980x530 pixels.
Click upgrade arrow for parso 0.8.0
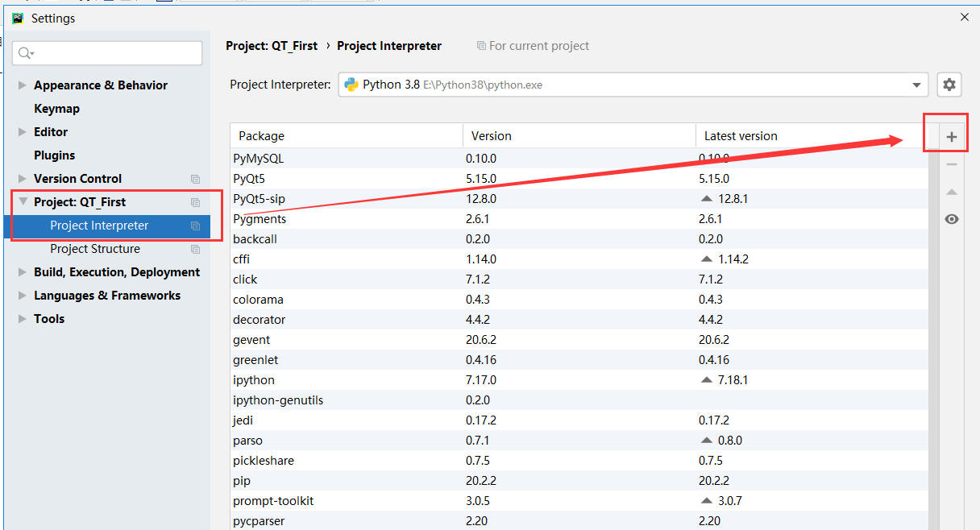pyautogui.click(x=707, y=441)
